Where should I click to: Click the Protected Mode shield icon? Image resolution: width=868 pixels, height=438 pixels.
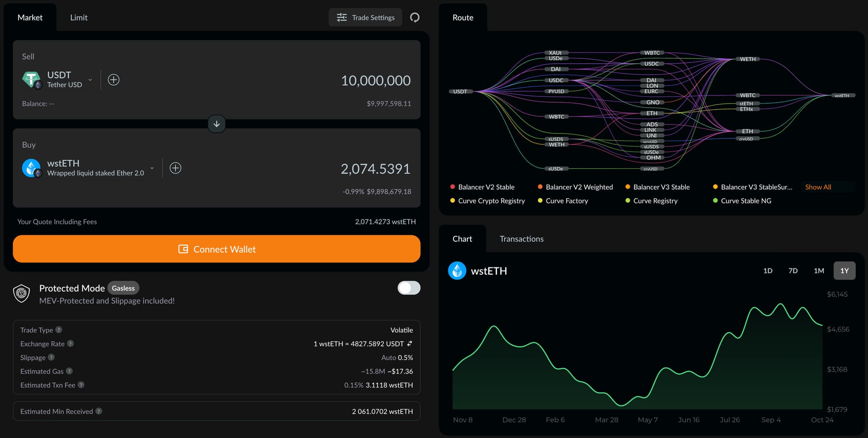point(22,294)
